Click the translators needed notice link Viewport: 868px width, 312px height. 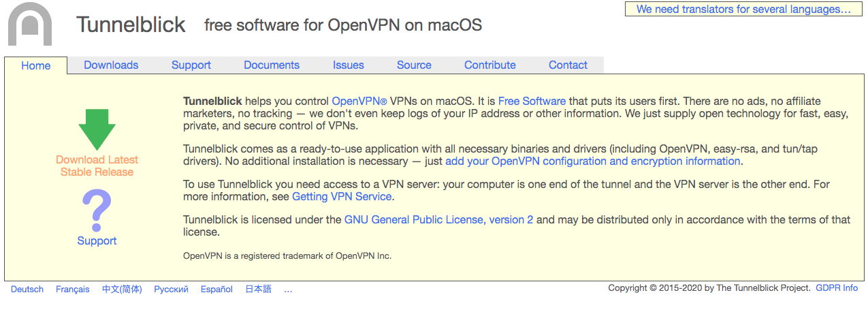click(x=743, y=10)
